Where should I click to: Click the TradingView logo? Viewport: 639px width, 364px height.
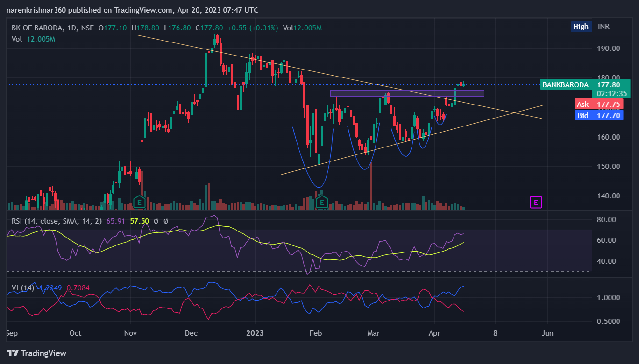(36, 353)
